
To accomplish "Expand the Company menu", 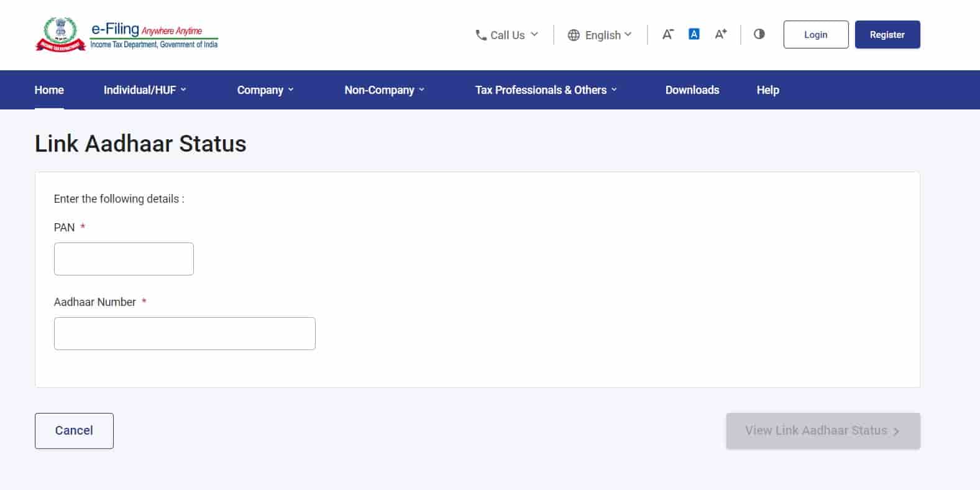I will pos(265,90).
